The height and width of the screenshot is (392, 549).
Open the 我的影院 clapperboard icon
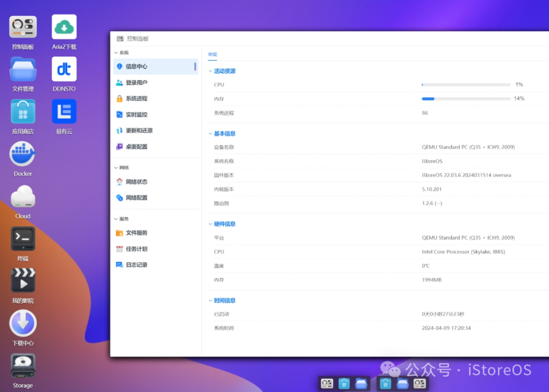[x=23, y=281]
